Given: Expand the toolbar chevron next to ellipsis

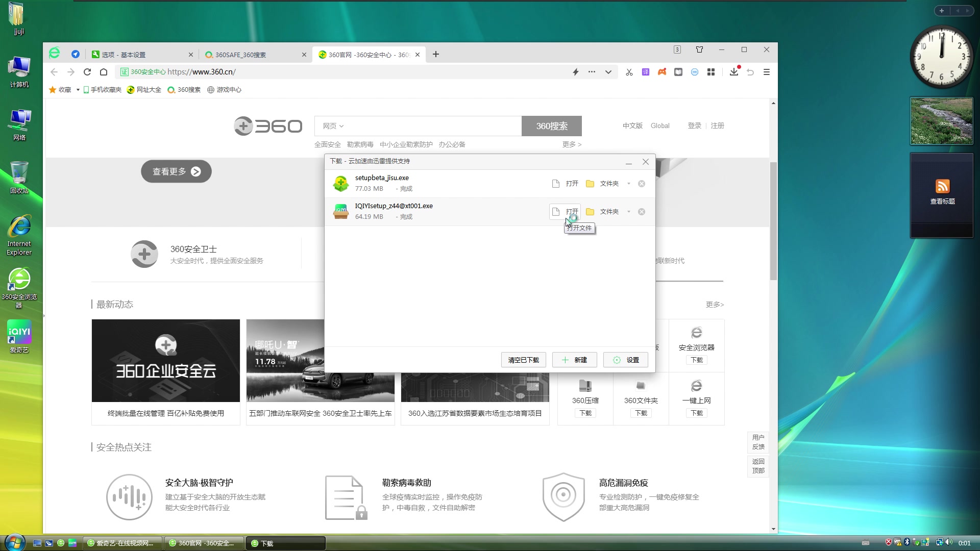Looking at the screenshot, I should (608, 72).
